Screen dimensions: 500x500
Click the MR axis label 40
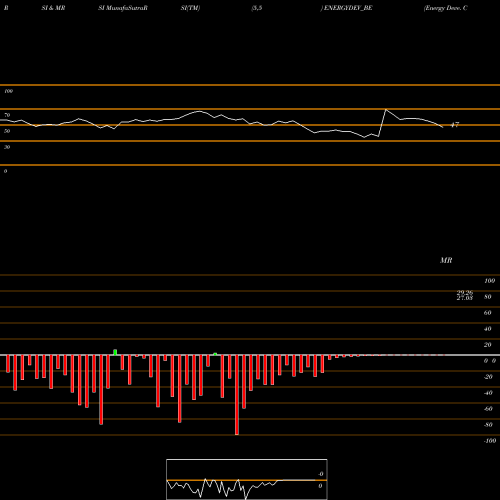coord(488,329)
